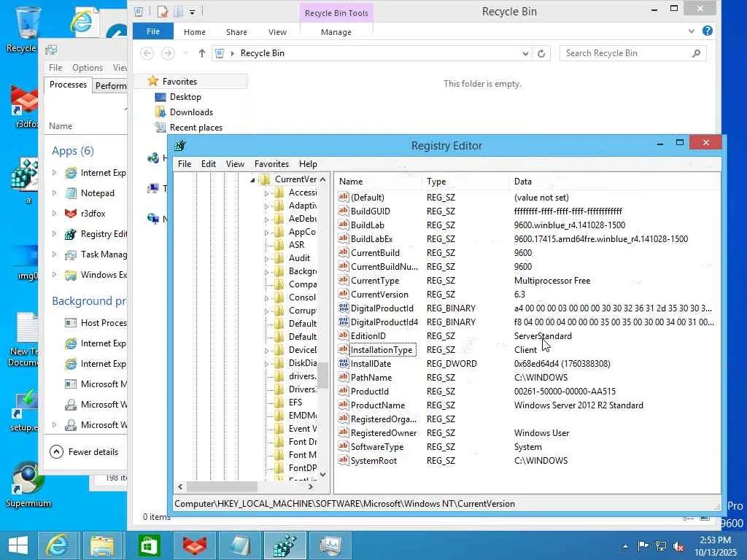Expand the Audit registry key
This screenshot has width=747, height=560.
(x=267, y=259)
